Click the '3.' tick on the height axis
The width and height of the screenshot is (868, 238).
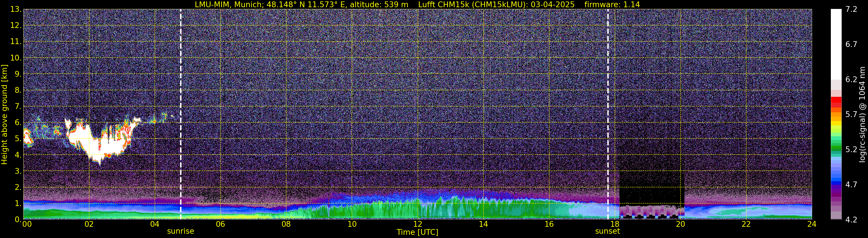(18, 171)
